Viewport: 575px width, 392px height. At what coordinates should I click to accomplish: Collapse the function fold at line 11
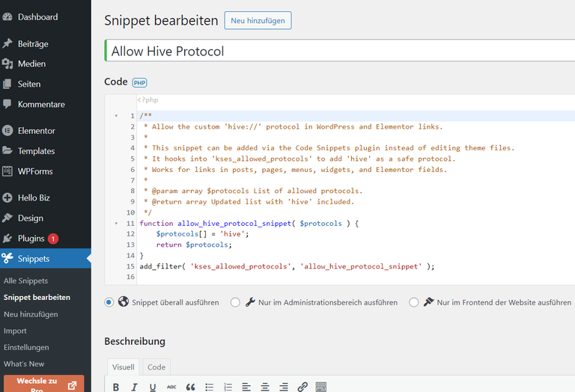pos(116,223)
